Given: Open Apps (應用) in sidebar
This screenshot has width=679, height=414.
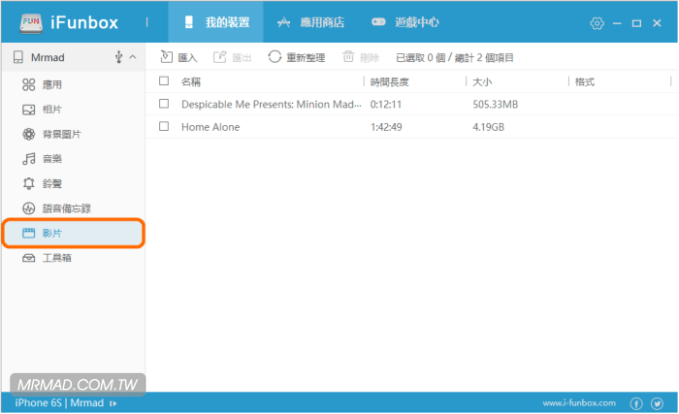Looking at the screenshot, I should click(x=73, y=84).
